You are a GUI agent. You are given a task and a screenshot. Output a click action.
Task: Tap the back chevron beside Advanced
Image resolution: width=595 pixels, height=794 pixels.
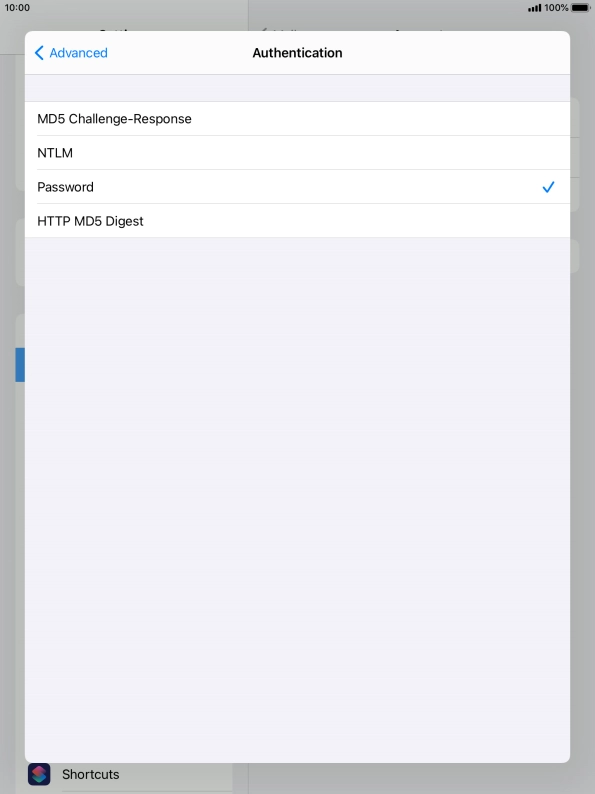point(39,53)
